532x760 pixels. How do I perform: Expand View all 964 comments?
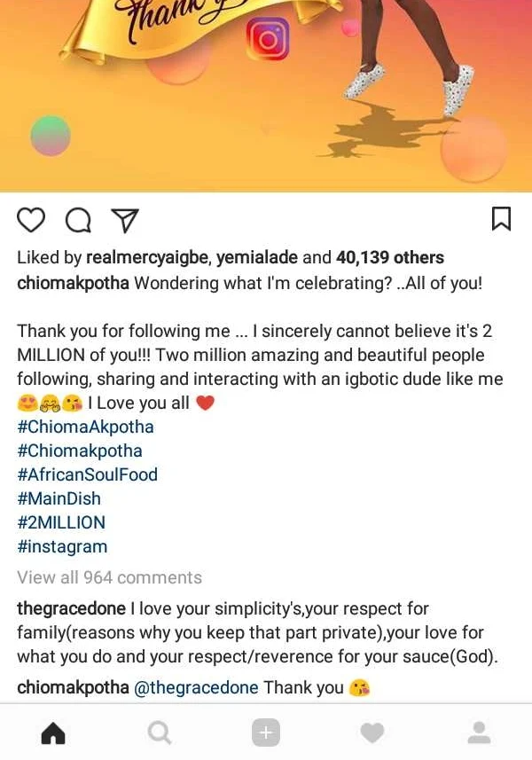[109, 577]
